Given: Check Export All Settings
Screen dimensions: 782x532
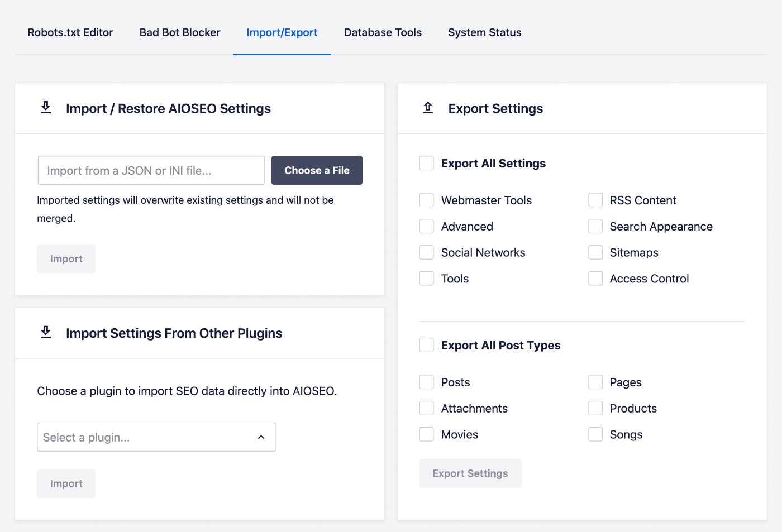Looking at the screenshot, I should [427, 163].
